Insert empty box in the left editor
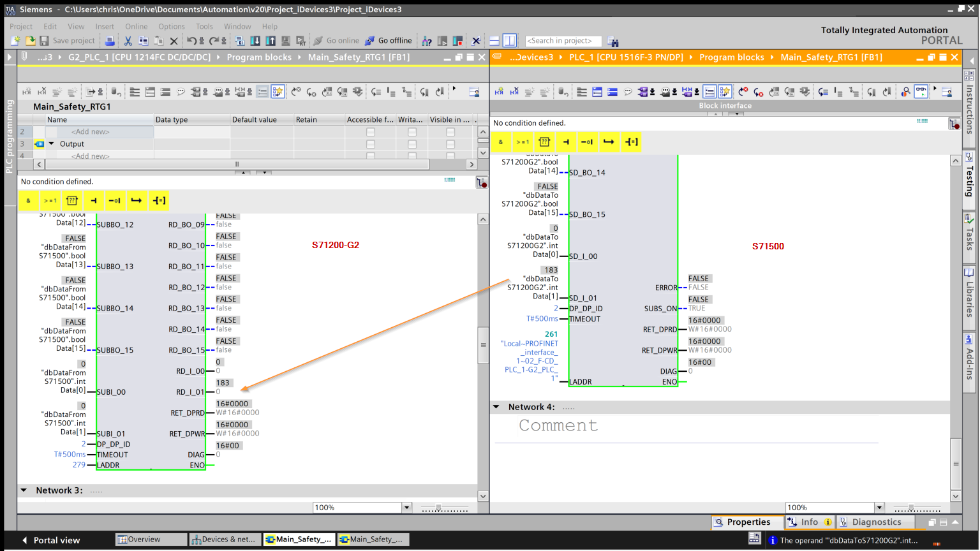The width and height of the screenshot is (980, 551). pyautogui.click(x=71, y=200)
